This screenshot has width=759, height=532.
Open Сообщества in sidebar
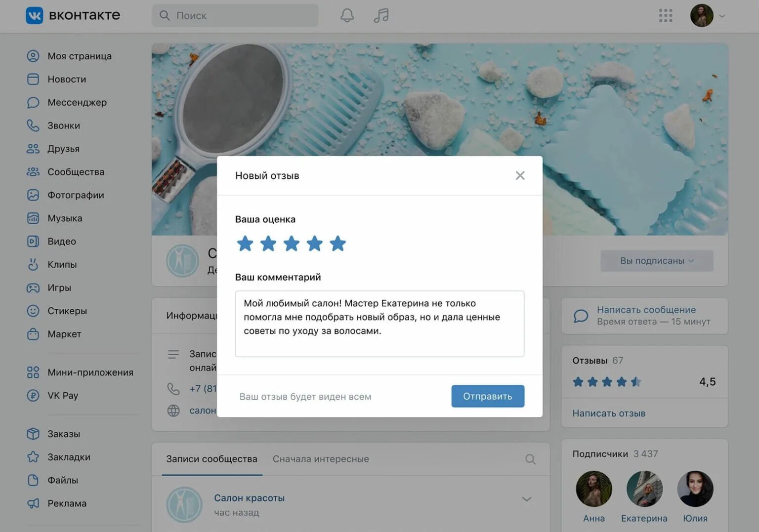coord(76,172)
